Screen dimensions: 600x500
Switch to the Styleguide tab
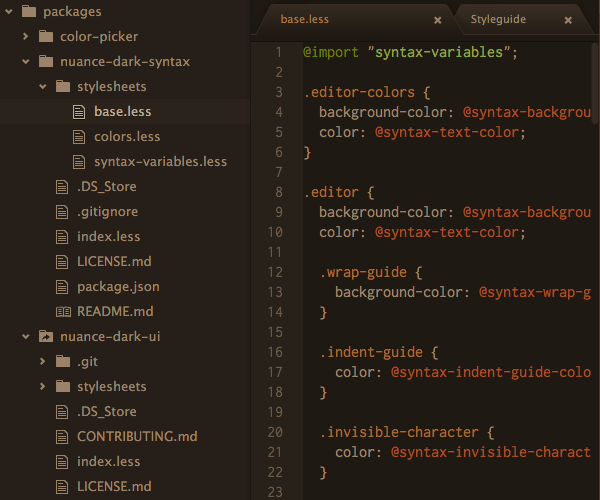[x=498, y=19]
